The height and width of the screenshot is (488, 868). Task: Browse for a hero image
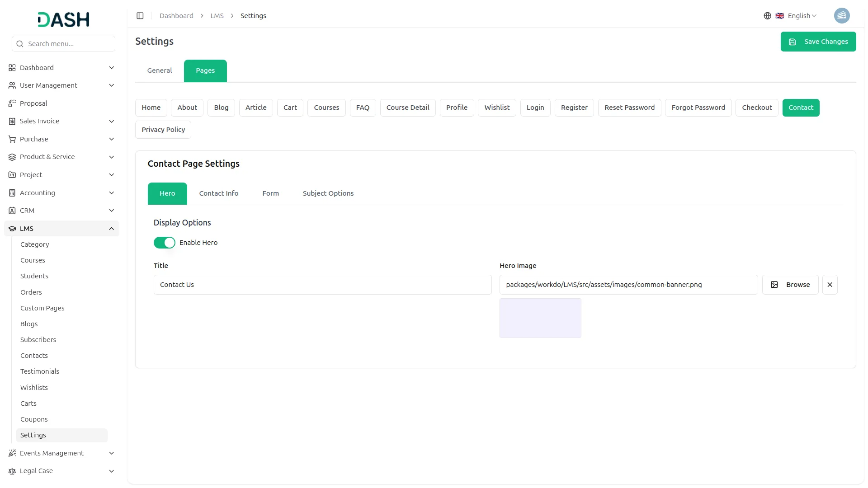(790, 285)
